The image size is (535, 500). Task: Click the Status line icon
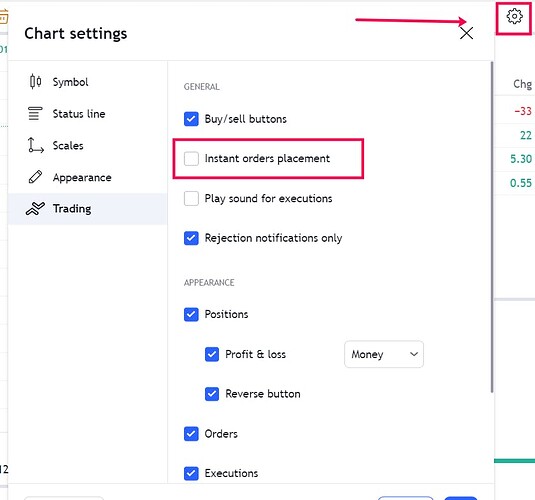(35, 114)
